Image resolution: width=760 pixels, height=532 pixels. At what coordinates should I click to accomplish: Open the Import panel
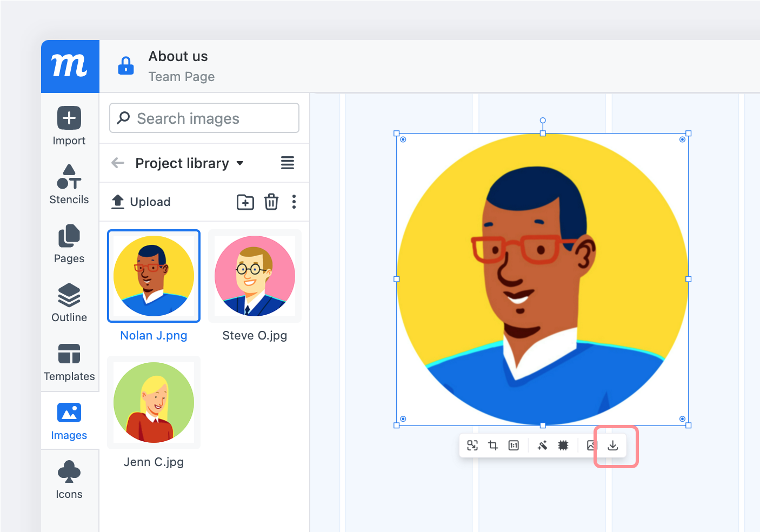[x=69, y=126]
